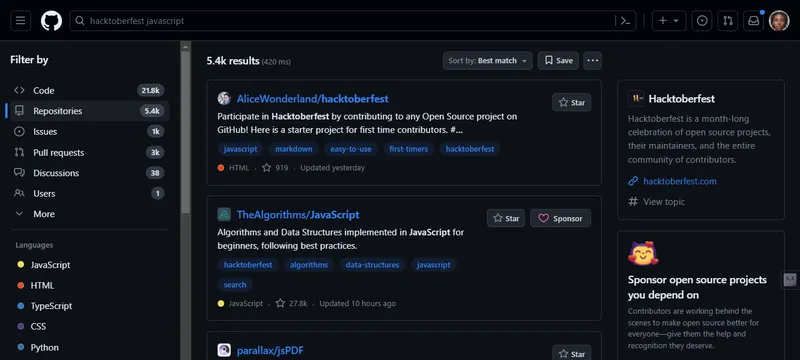Click the AliceWonderland repository avatar
The width and height of the screenshot is (800, 360).
coord(224,99)
